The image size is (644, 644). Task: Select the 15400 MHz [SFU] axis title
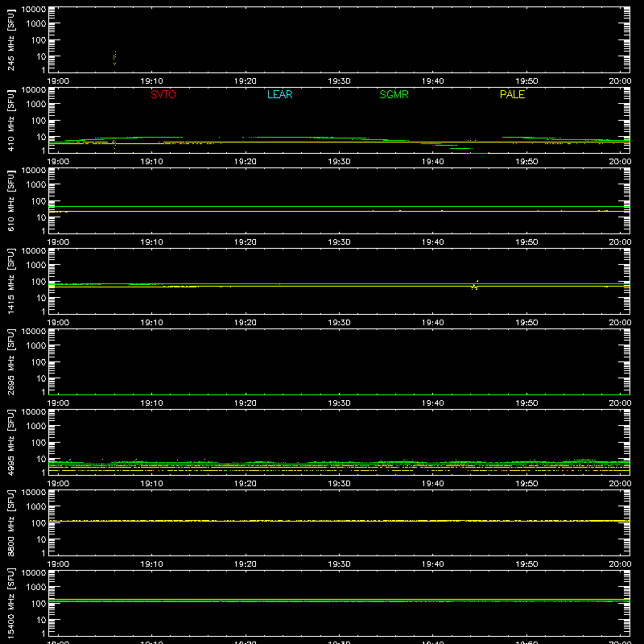tap(10, 604)
